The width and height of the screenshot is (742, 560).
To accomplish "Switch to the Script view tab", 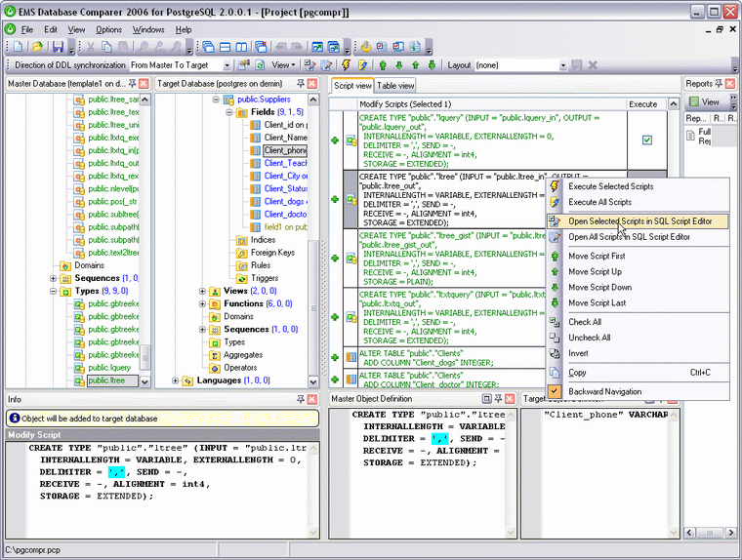I will point(352,86).
